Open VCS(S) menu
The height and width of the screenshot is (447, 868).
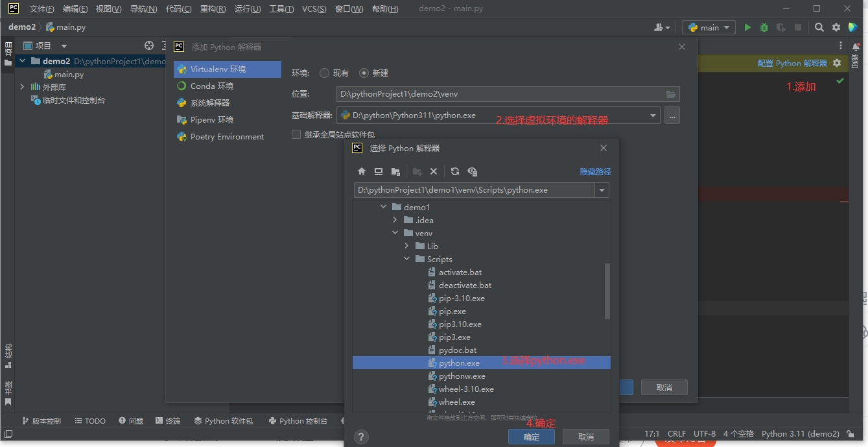pyautogui.click(x=315, y=9)
